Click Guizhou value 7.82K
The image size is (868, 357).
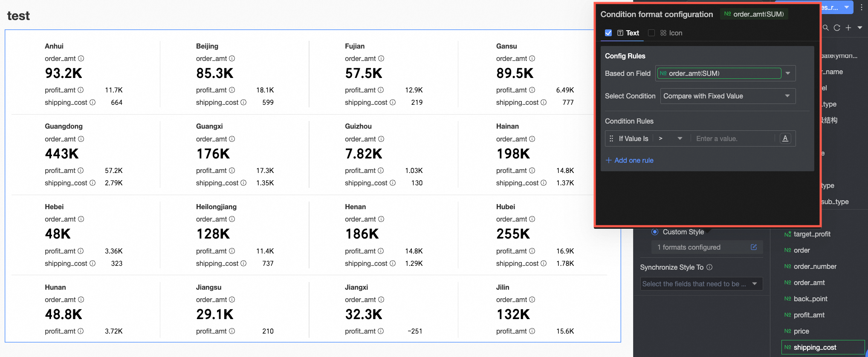click(364, 154)
